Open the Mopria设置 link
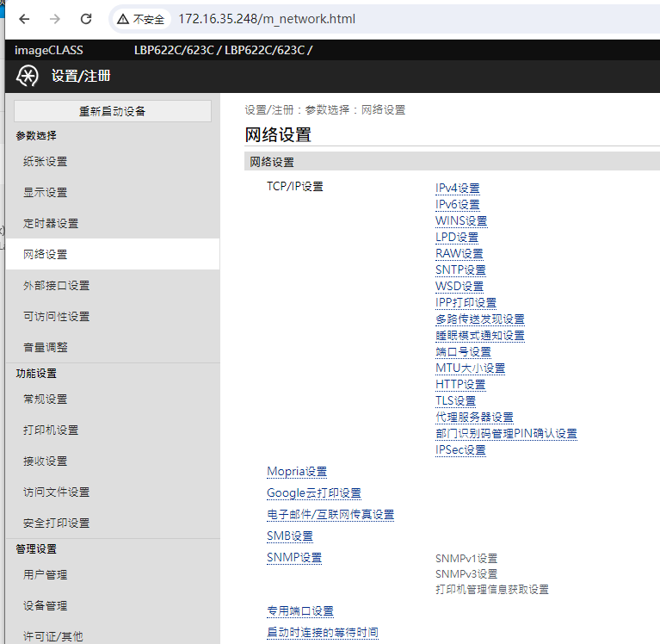The width and height of the screenshot is (660, 644). 297,472
